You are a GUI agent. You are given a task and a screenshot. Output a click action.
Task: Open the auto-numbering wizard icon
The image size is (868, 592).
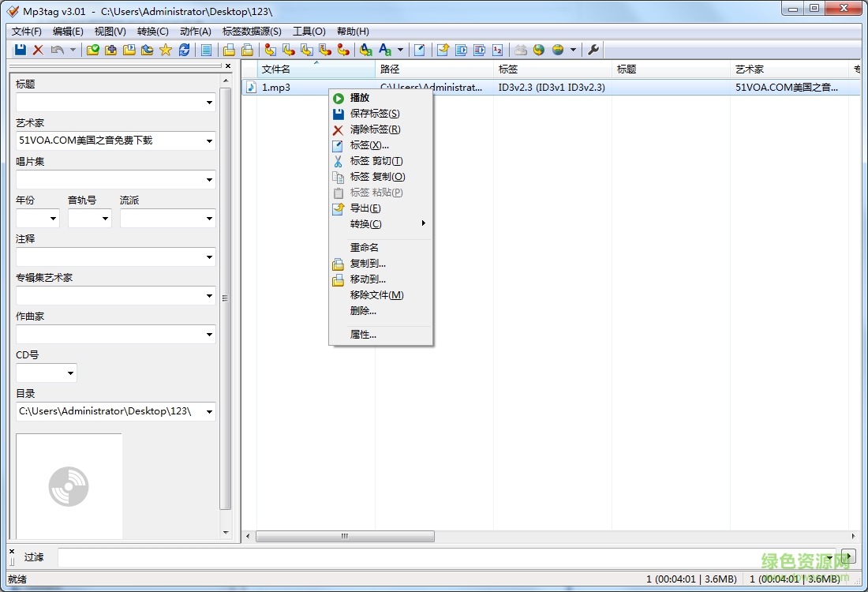point(497,49)
